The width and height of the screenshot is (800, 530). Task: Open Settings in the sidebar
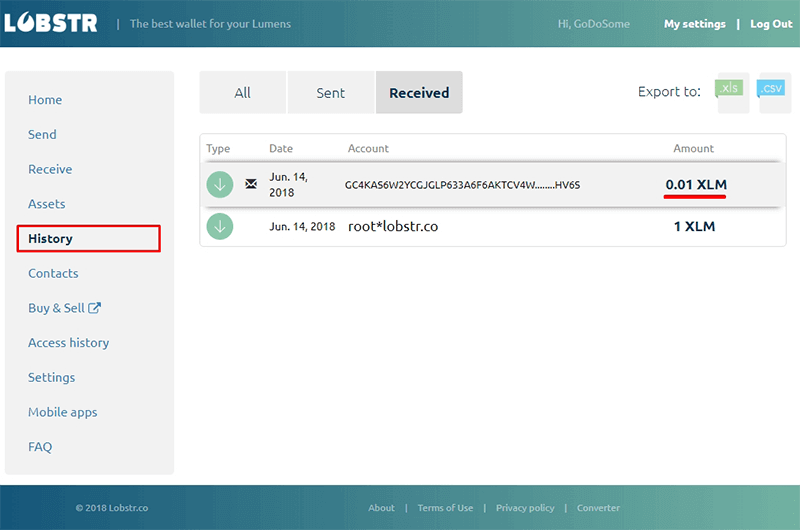pyautogui.click(x=52, y=377)
